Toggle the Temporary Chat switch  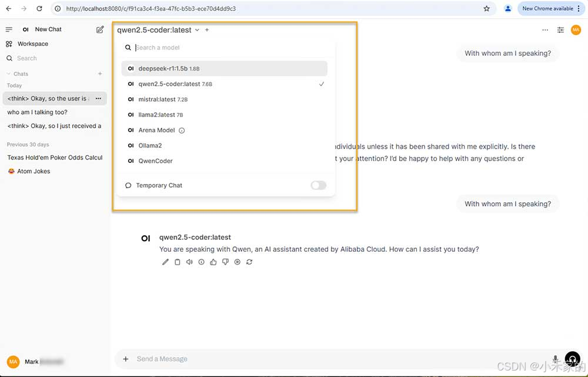(318, 185)
